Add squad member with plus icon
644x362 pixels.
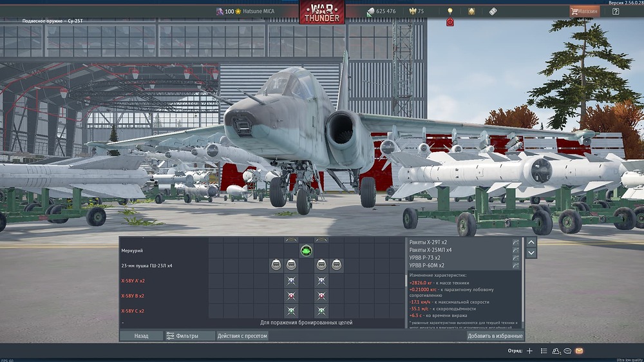530,351
